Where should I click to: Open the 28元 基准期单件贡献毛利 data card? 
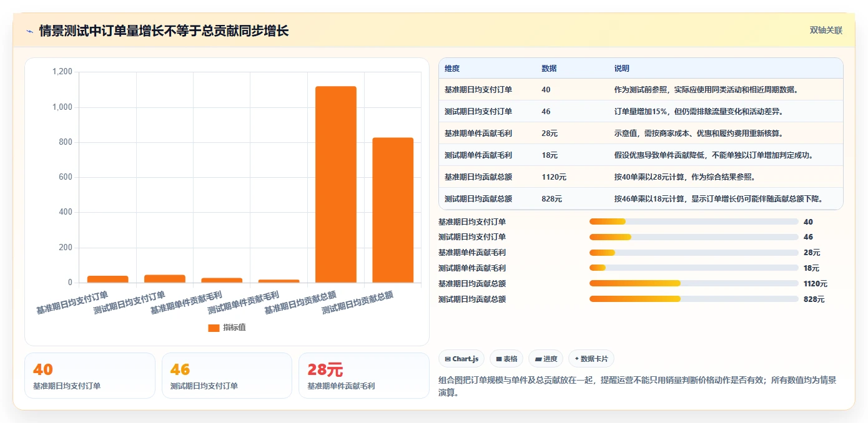click(x=364, y=376)
